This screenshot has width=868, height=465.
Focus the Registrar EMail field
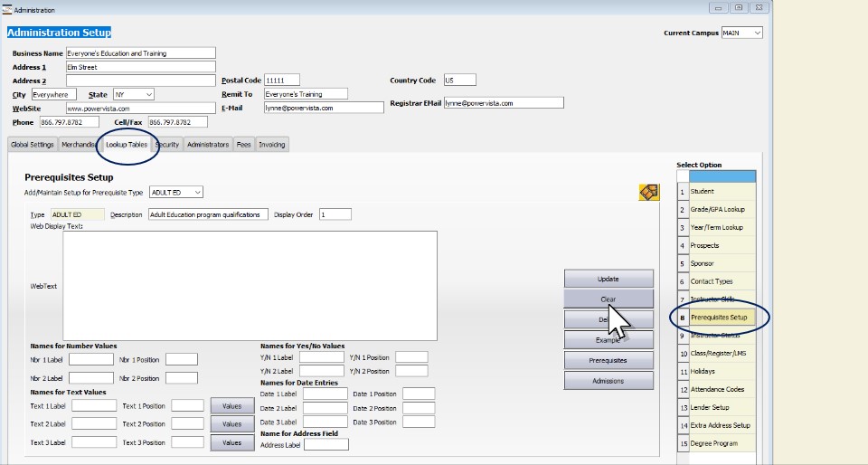click(x=503, y=103)
